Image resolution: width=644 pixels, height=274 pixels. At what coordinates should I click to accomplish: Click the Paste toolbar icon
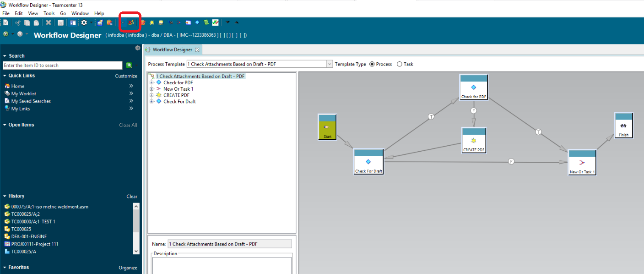click(x=36, y=22)
